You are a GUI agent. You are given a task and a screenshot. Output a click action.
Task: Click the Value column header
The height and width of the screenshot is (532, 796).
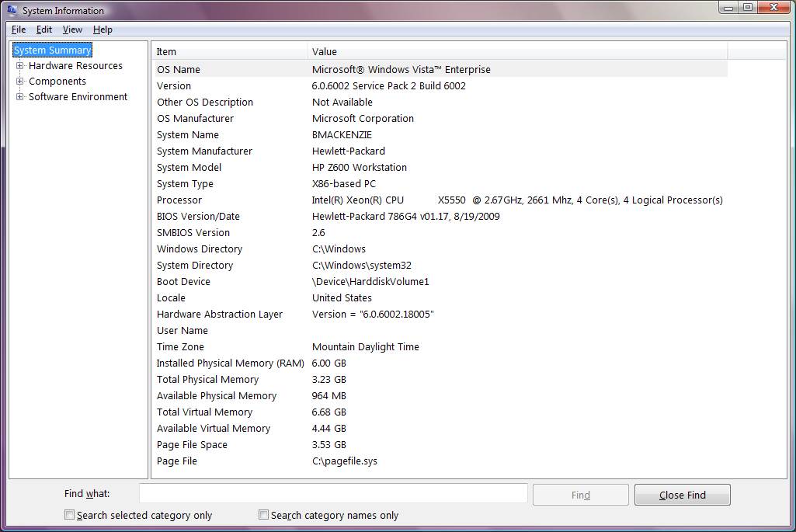pos(516,52)
